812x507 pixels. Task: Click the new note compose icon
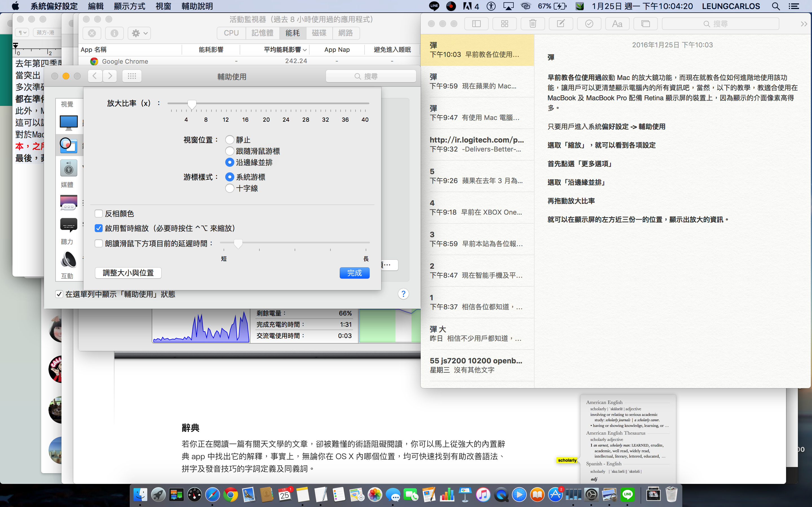(x=561, y=24)
